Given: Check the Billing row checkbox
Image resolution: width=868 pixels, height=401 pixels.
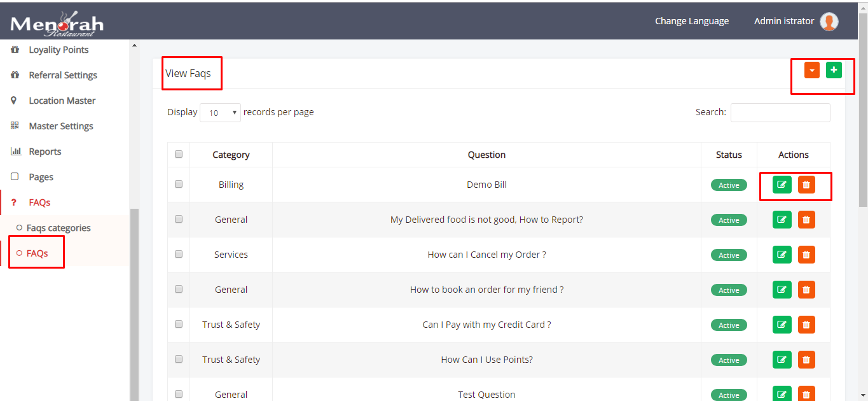Looking at the screenshot, I should click(x=179, y=184).
